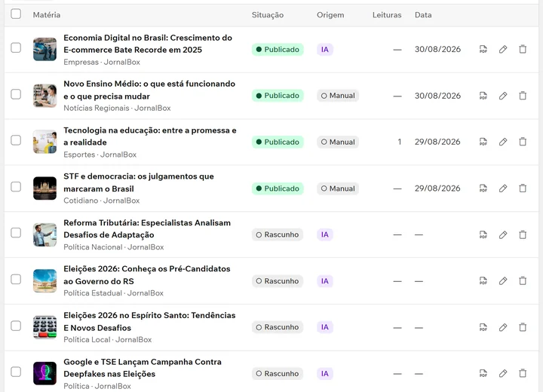
Task: Click the 'Data' column header
Action: 423,15
